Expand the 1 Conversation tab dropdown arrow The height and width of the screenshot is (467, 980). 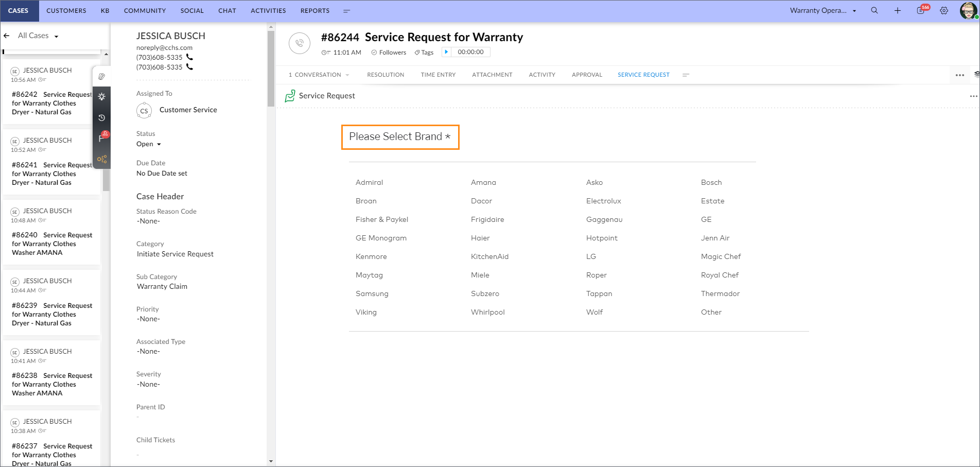tap(347, 75)
